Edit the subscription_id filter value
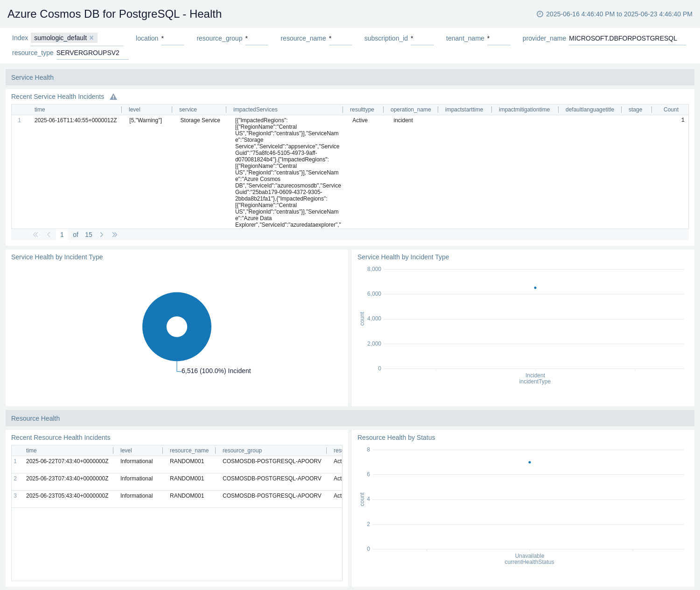 (x=422, y=38)
